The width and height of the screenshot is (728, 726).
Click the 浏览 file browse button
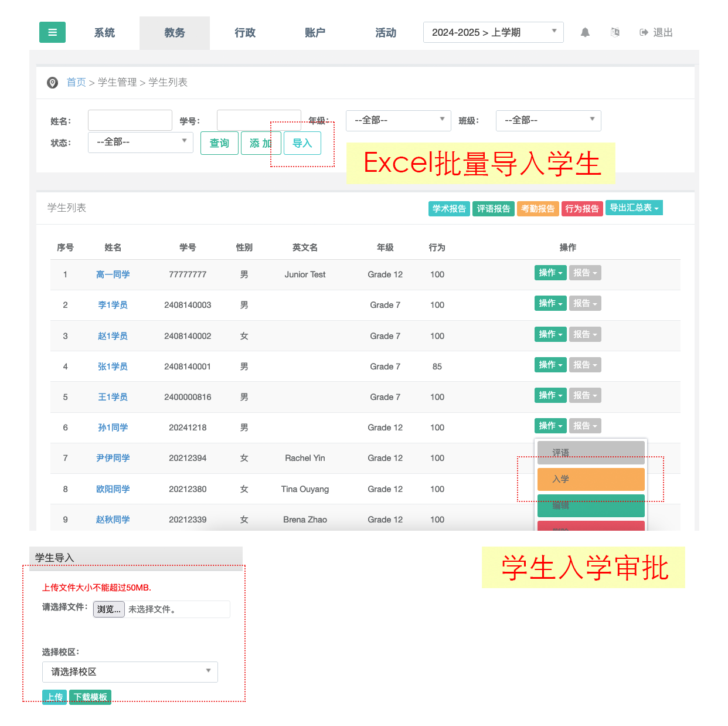click(x=109, y=609)
